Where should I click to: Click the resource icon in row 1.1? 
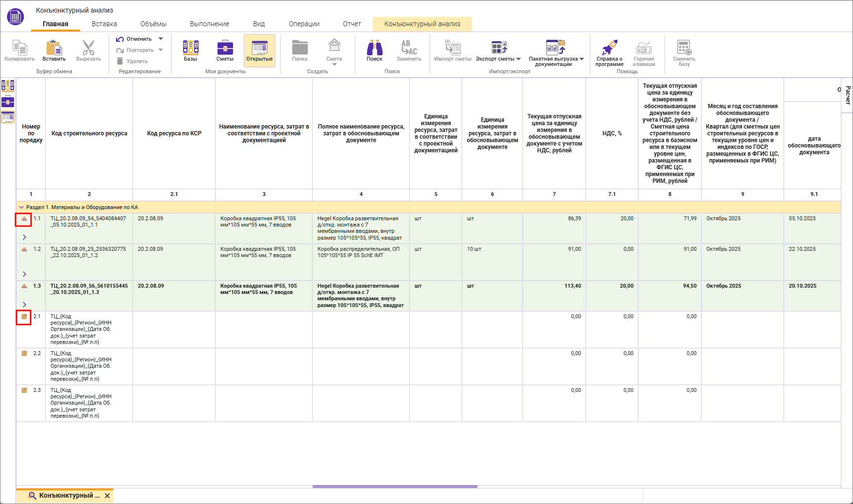coord(24,219)
